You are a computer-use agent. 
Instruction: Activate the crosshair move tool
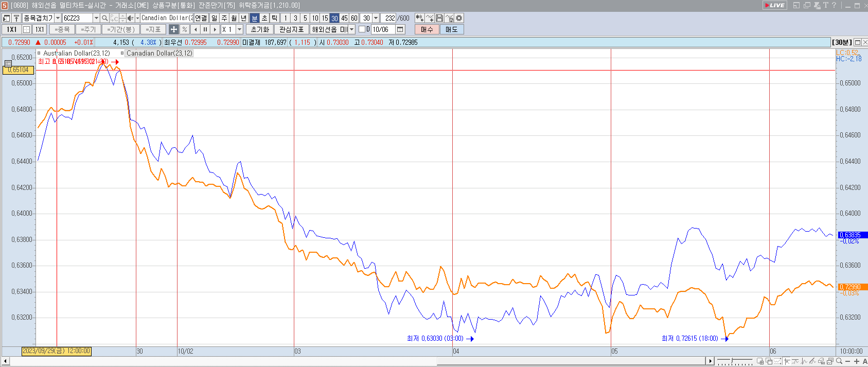click(174, 29)
